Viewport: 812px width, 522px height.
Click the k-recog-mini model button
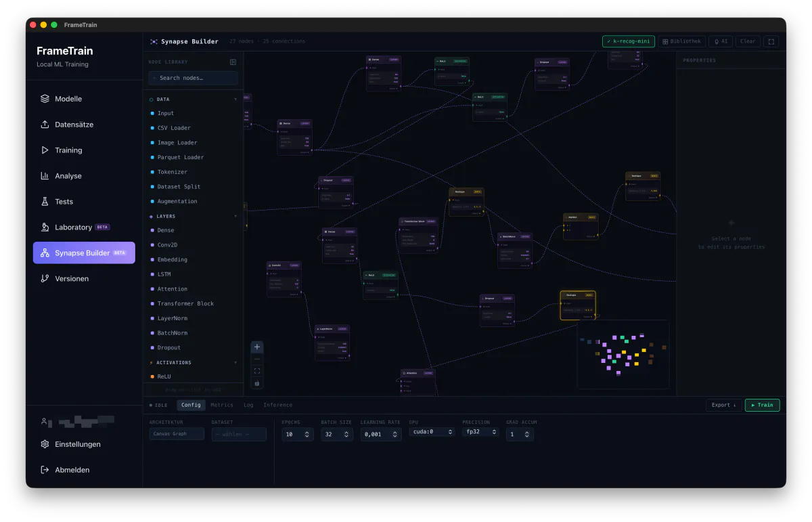click(x=629, y=41)
